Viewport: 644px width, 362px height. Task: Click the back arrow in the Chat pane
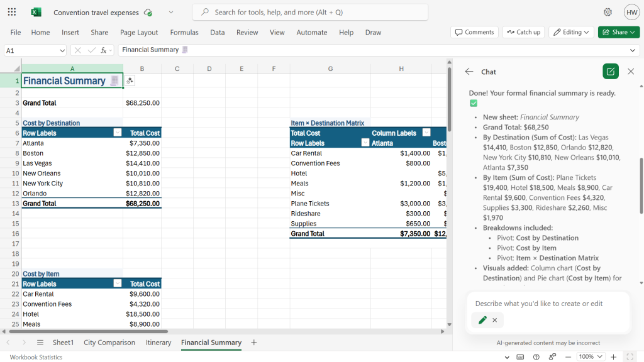coord(470,72)
